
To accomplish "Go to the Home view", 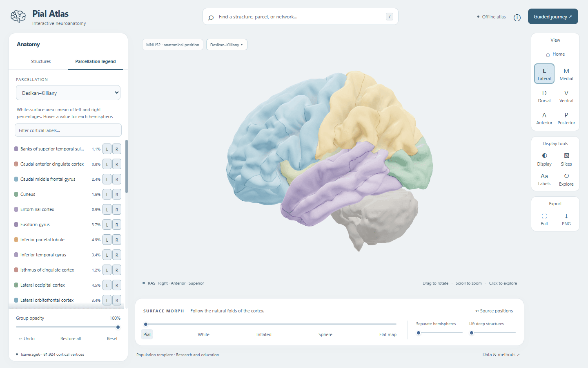I will coord(555,54).
